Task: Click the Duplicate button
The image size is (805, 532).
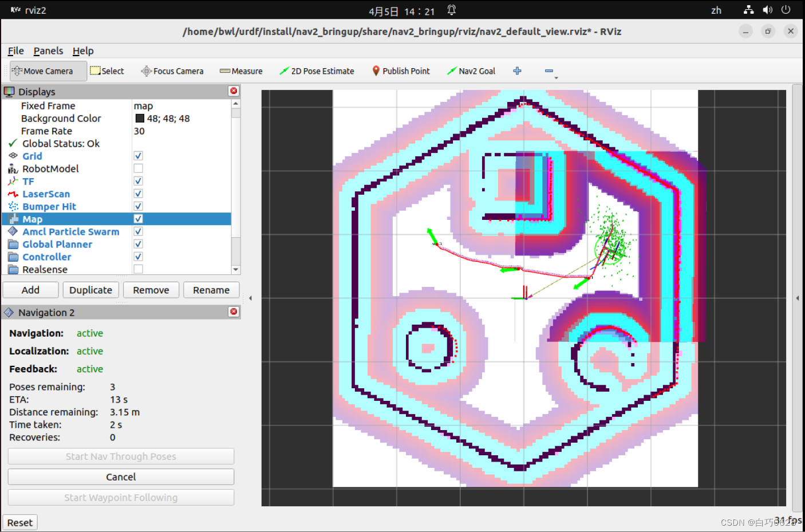Action: pyautogui.click(x=91, y=290)
